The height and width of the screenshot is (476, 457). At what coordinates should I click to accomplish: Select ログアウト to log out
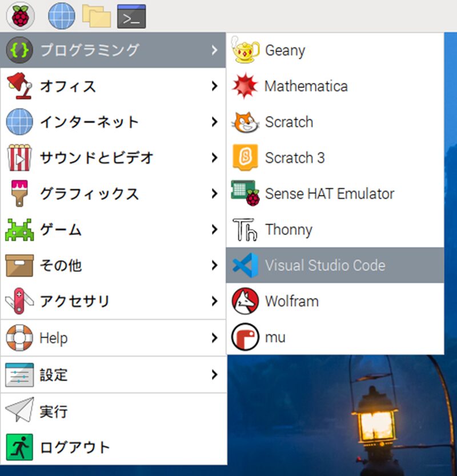[x=113, y=447]
